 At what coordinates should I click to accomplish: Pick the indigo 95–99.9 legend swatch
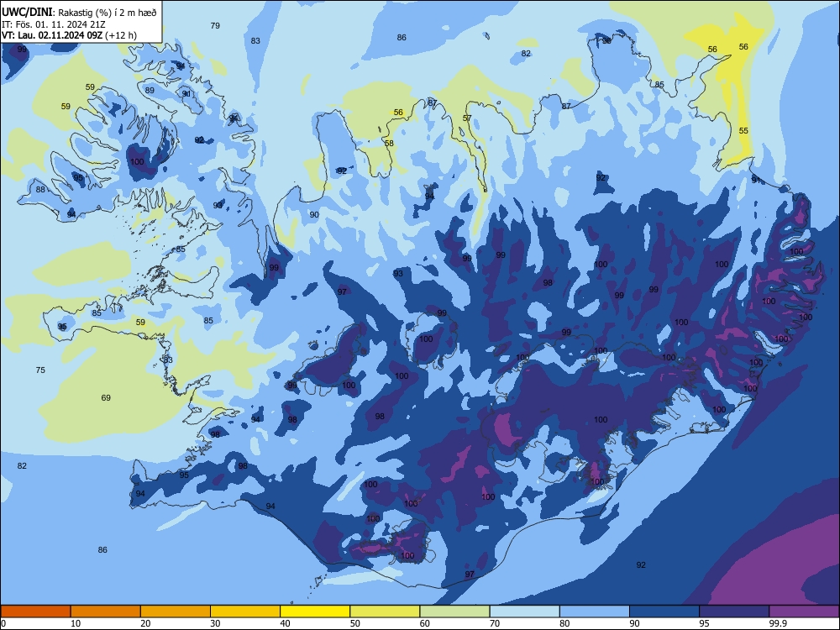[x=734, y=612]
